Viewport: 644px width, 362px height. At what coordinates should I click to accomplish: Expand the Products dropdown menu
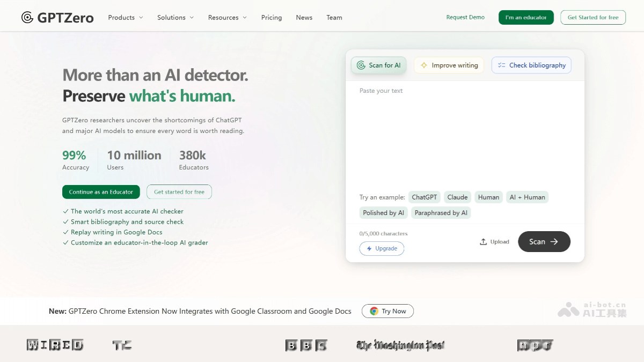pyautogui.click(x=126, y=18)
